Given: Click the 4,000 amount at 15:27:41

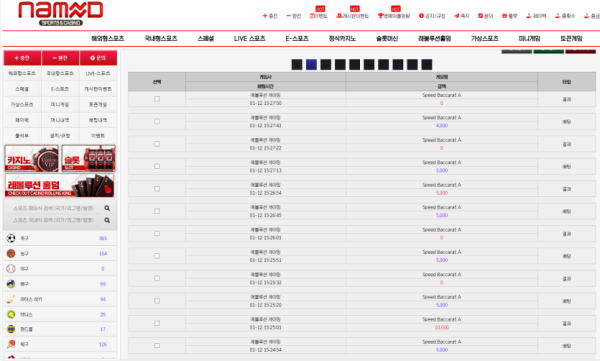Looking at the screenshot, I should click(x=442, y=126).
